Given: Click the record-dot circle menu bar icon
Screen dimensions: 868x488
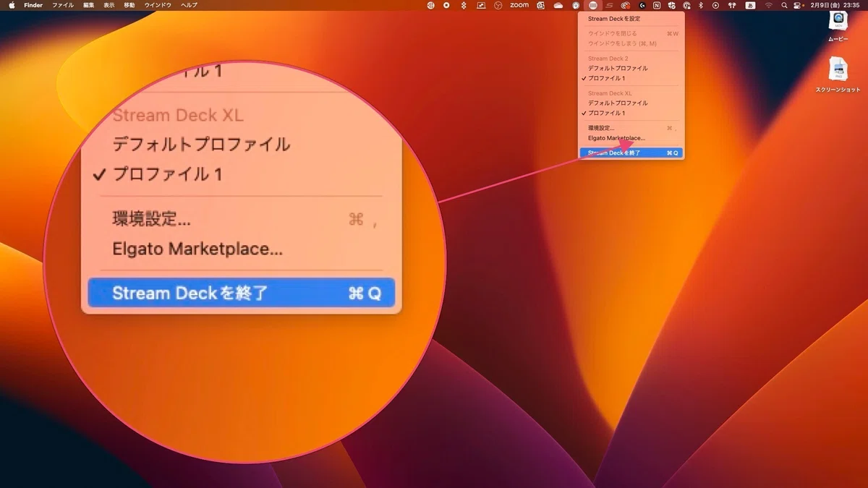Looking at the screenshot, I should 446,5.
